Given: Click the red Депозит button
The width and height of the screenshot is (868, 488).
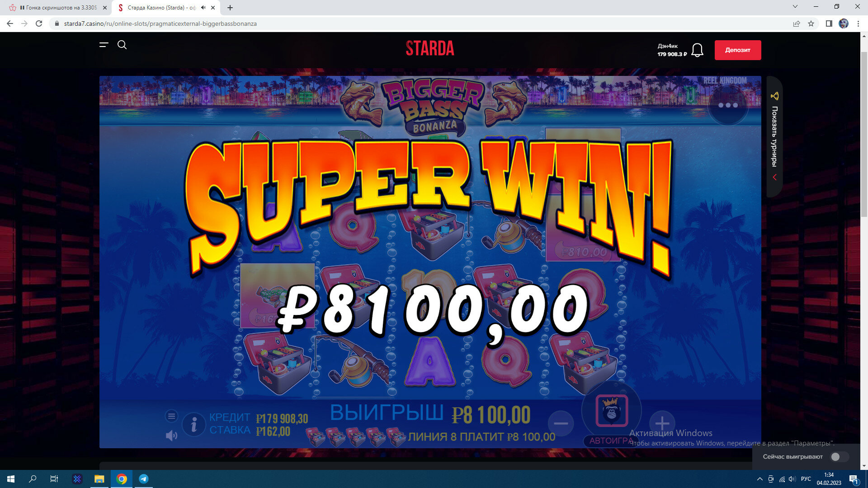Looking at the screenshot, I should [737, 50].
